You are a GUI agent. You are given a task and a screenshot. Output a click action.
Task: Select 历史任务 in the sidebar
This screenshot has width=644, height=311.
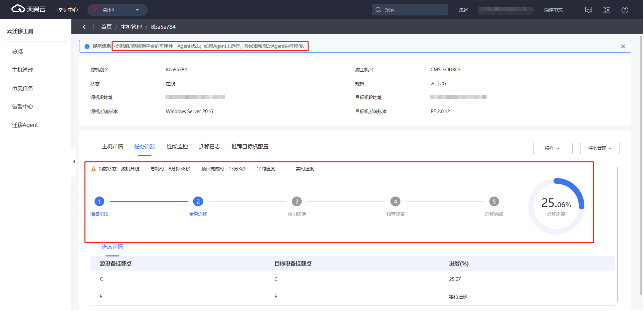23,88
